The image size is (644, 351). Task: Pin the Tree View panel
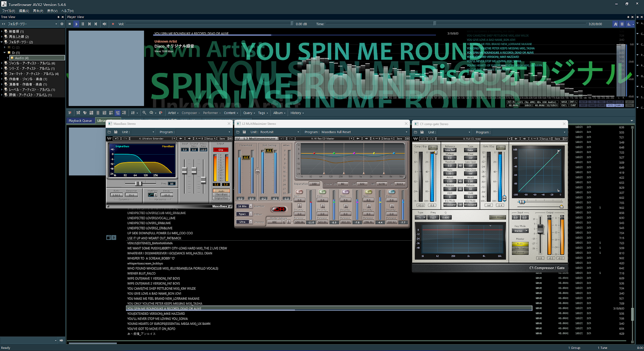59,17
